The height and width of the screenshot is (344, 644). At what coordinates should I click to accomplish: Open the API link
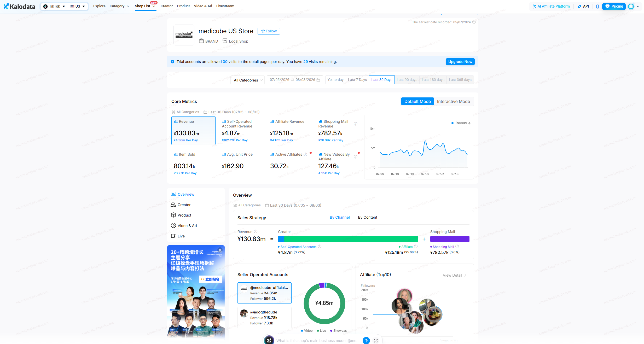(x=583, y=6)
